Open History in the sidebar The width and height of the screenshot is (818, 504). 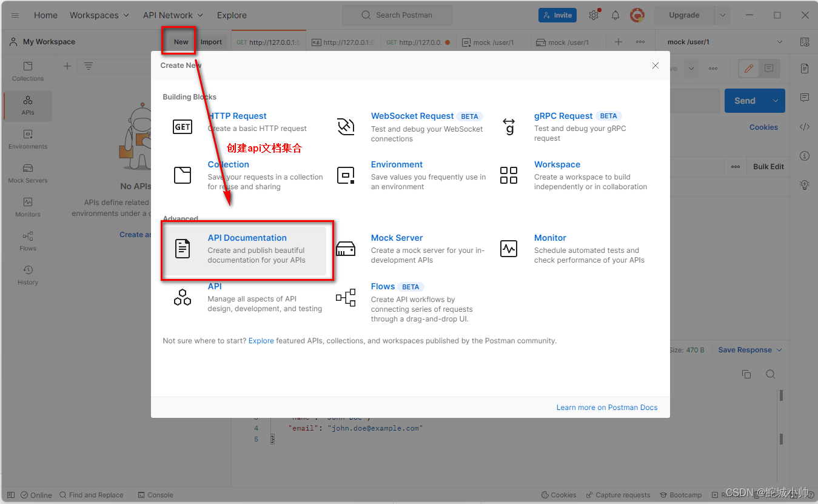(x=28, y=275)
